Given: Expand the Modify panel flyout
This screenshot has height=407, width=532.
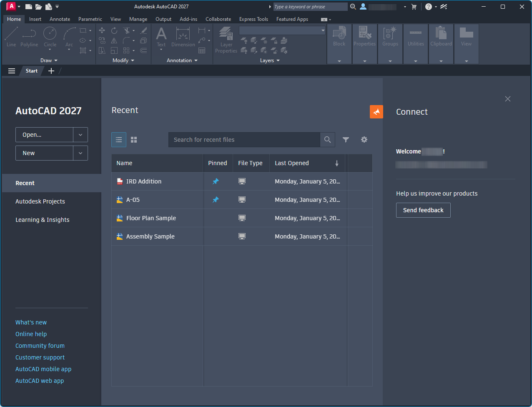Looking at the screenshot, I should 123,60.
